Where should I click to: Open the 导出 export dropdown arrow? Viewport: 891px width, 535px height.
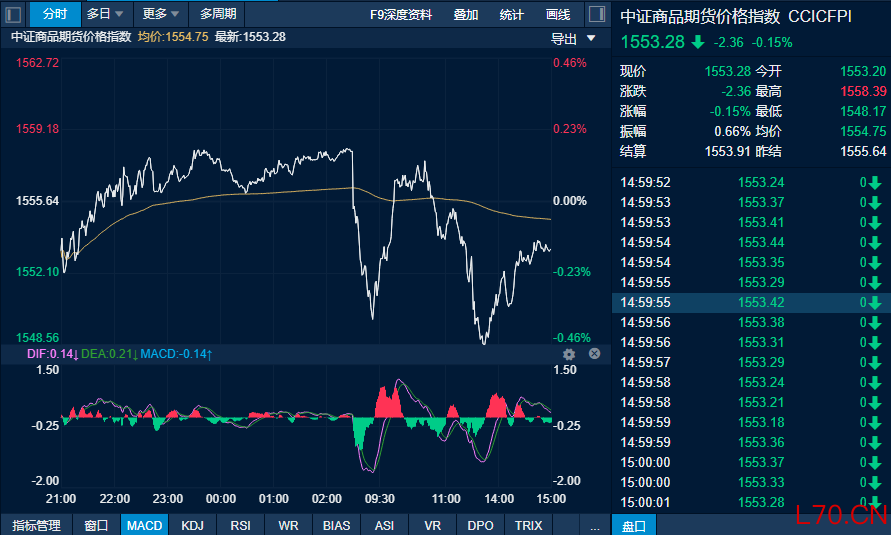pyautogui.click(x=591, y=39)
